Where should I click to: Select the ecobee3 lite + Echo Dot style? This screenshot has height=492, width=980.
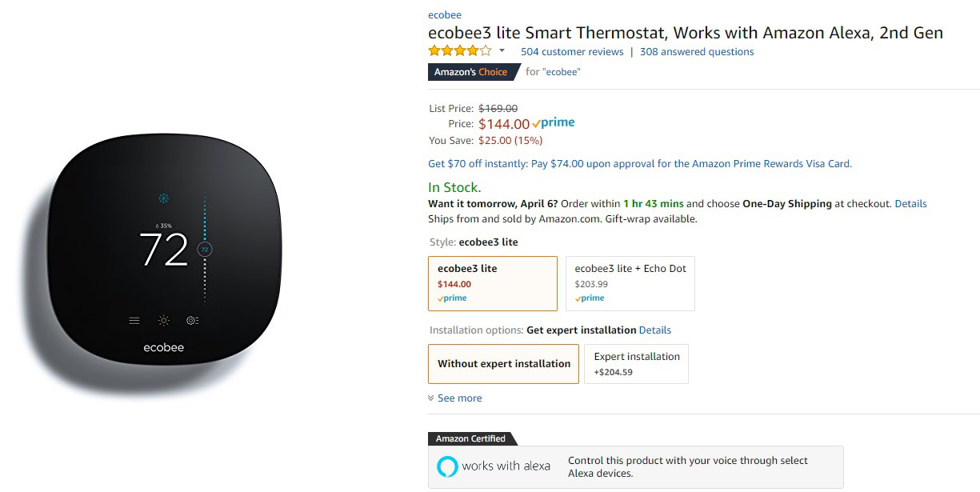pos(630,283)
